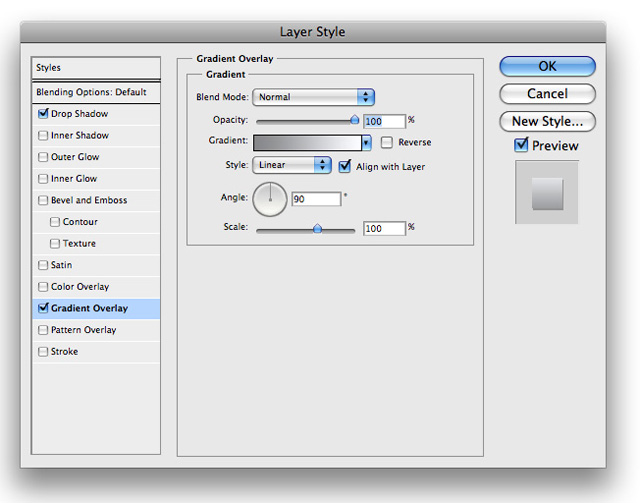
Task: Uncheck the Gradient Overlay checkbox
Action: pos(43,308)
